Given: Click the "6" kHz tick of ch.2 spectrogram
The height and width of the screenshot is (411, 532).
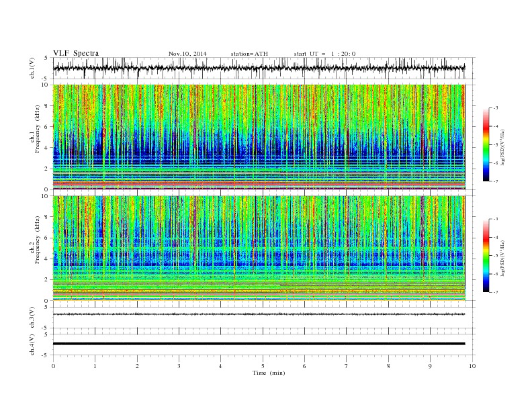Looking at the screenshot, I should pos(46,238).
